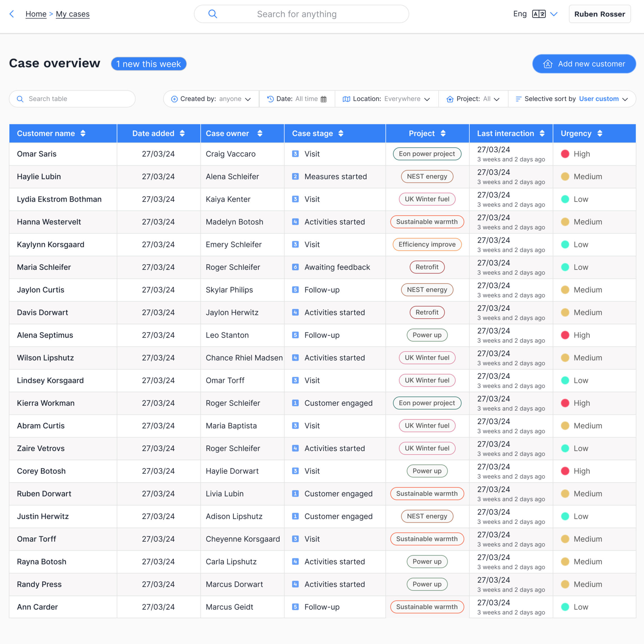Viewport: 644px width, 644px height.
Task: Sort the Case stage column
Action: pos(341,133)
